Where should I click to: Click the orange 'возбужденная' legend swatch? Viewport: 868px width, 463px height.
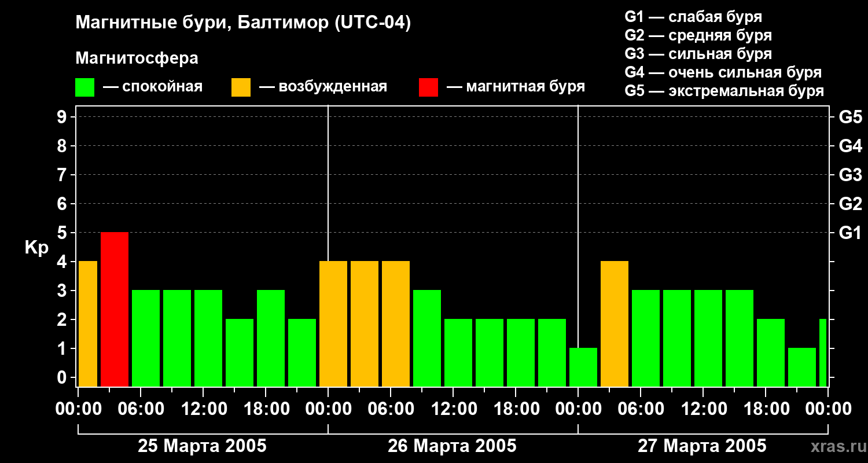click(241, 87)
